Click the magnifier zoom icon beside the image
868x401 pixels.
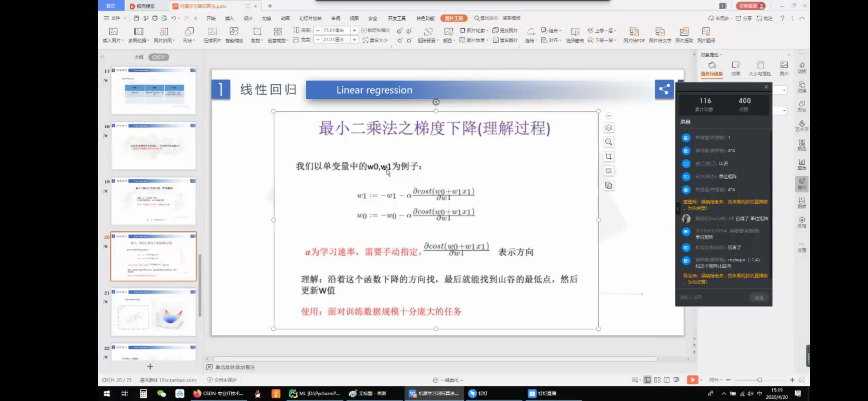[x=609, y=142]
